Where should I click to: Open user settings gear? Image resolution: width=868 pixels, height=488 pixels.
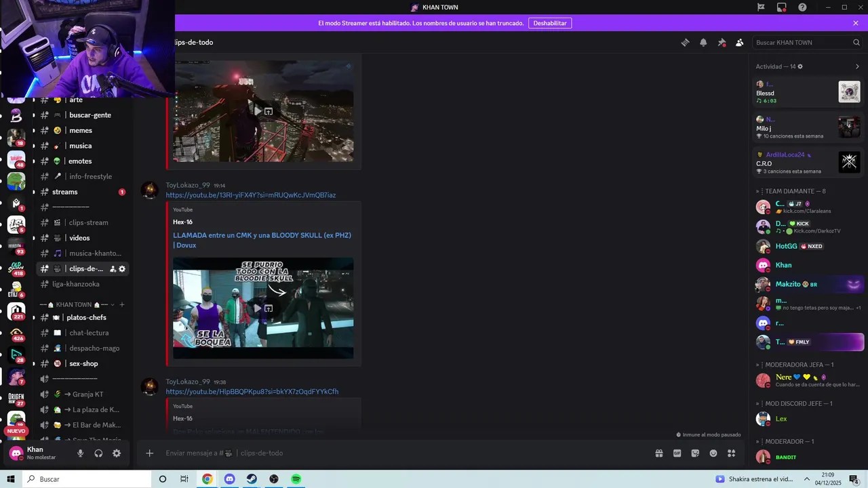tap(117, 453)
